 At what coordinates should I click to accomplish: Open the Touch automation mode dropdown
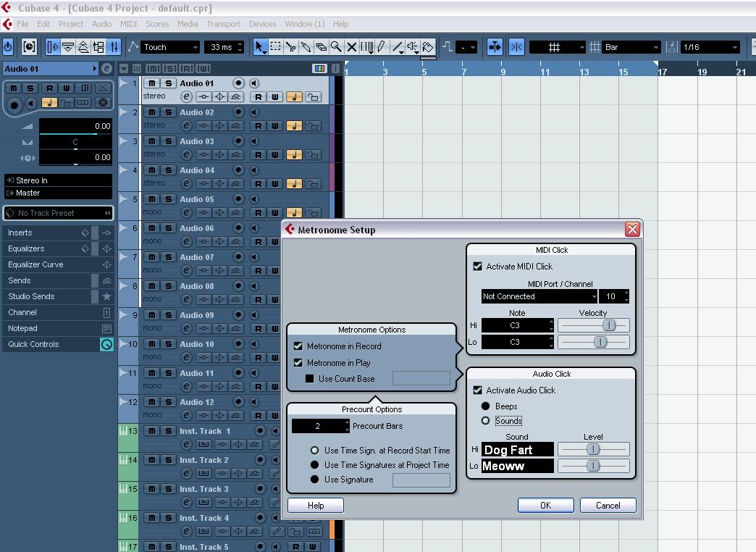(x=170, y=47)
